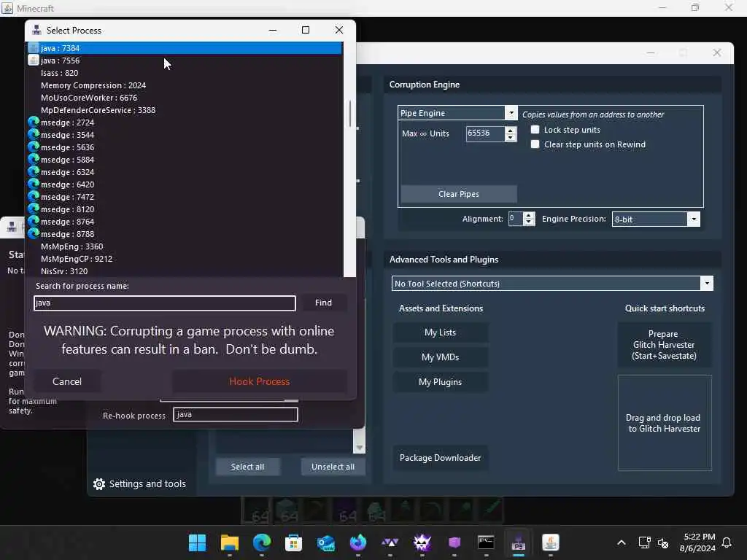Open notification bell in taskbar
This screenshot has width=747, height=560.
click(727, 542)
